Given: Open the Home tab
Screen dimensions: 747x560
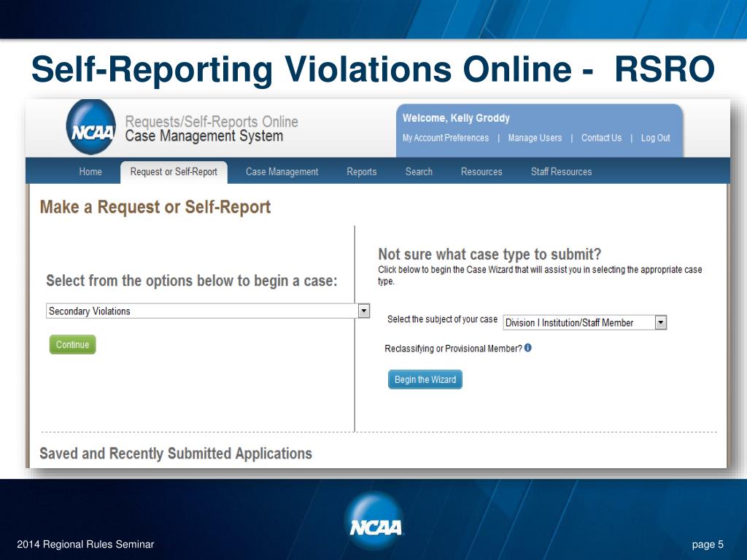Looking at the screenshot, I should click(90, 171).
